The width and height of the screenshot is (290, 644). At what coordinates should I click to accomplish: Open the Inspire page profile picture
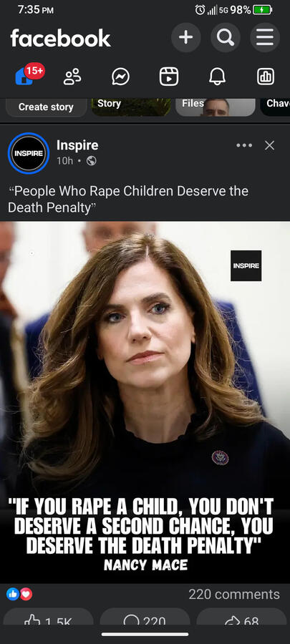pyautogui.click(x=29, y=153)
